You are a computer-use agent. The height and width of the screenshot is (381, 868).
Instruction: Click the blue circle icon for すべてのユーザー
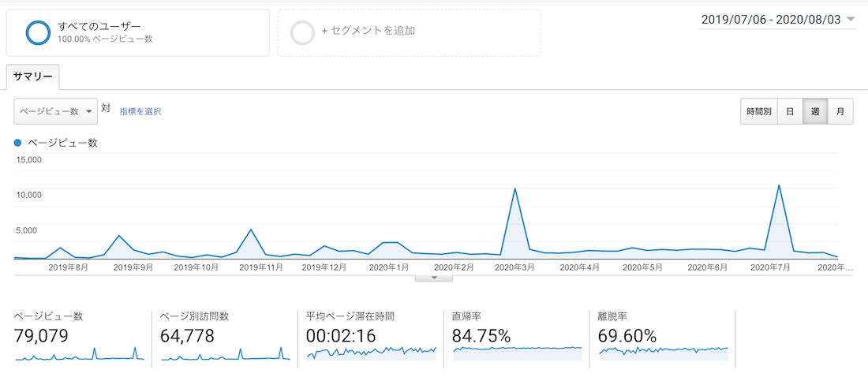click(37, 32)
